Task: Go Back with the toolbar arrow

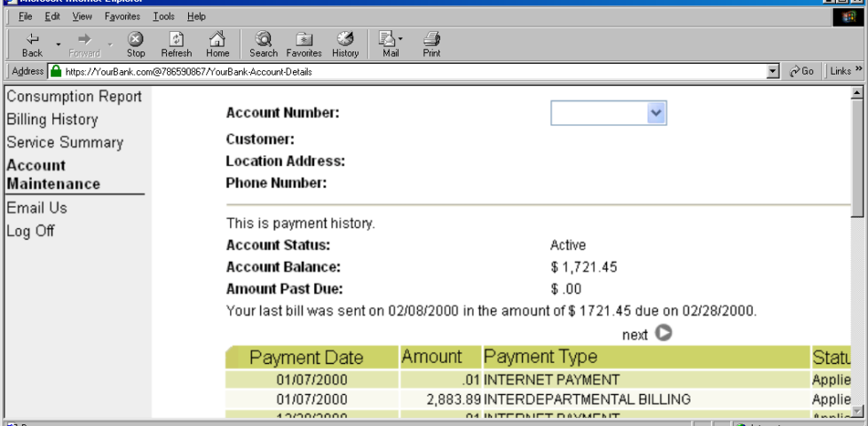Action: 32,44
